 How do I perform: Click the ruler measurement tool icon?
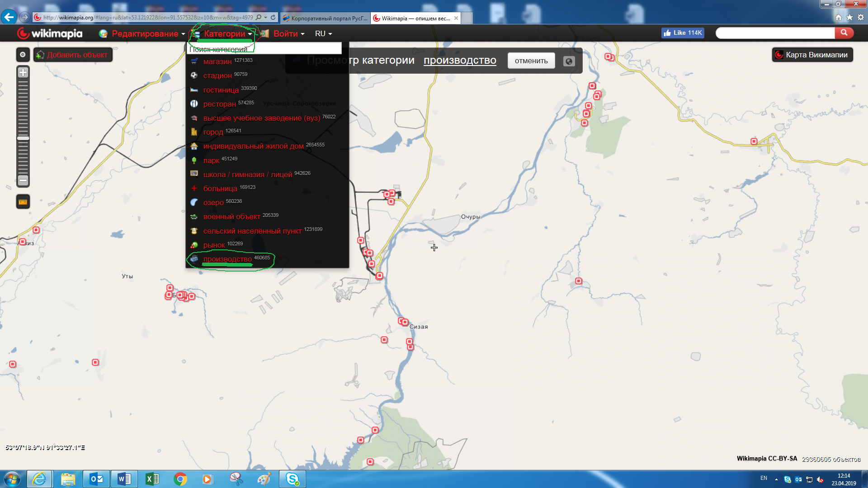(23, 202)
